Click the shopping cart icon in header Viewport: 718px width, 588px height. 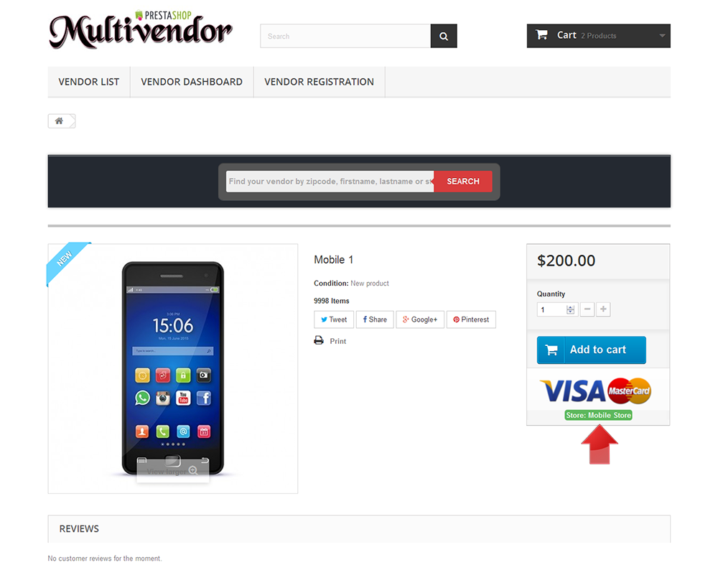pos(541,34)
